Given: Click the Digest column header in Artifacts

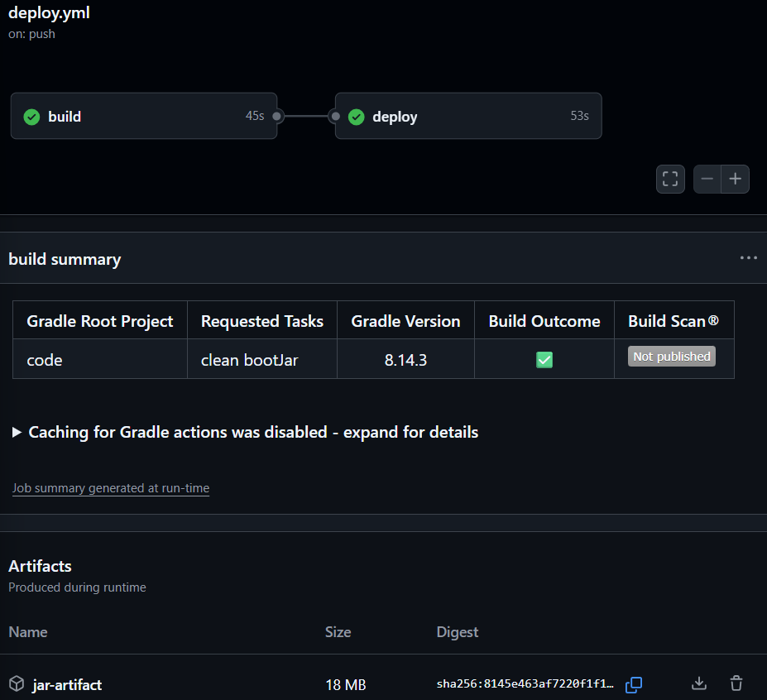Looking at the screenshot, I should (x=458, y=632).
